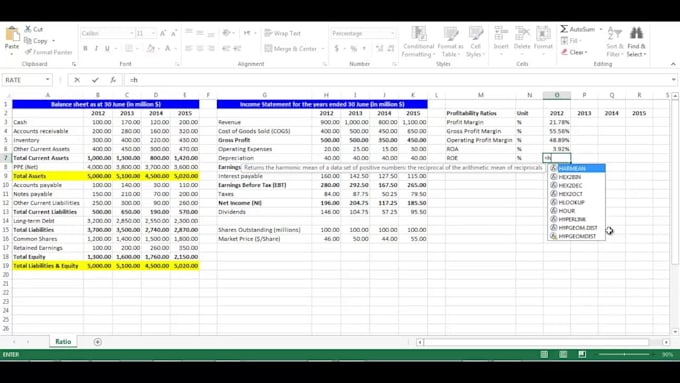This screenshot has width=680, height=383.
Task: Decrease font size with smaller A icon
Action: pos(173,33)
